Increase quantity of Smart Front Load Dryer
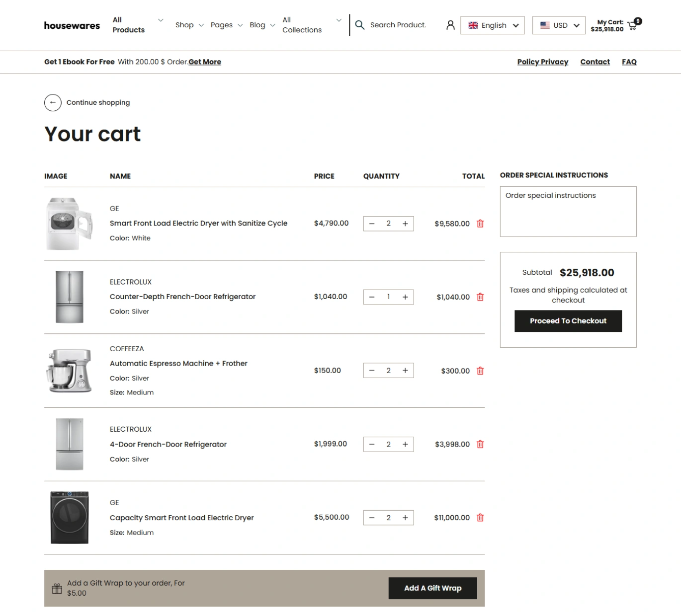 click(405, 224)
